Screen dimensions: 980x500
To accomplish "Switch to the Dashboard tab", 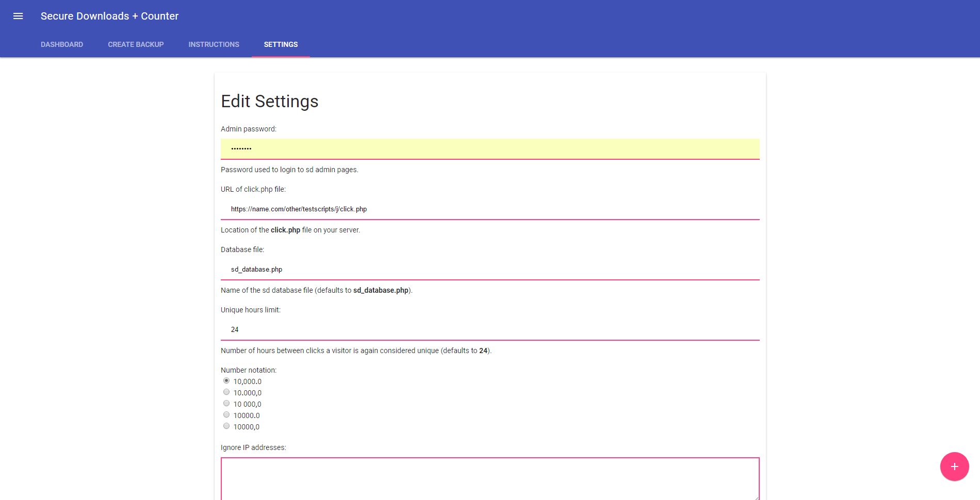I will click(x=62, y=44).
